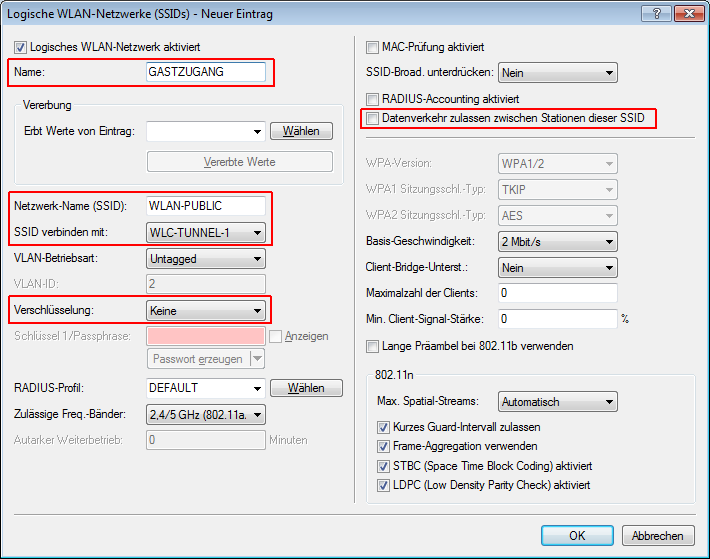Screen dimensions: 710x559
Task: Enable MAC-Prüfung aktiviert checkbox
Action: pos(373,47)
